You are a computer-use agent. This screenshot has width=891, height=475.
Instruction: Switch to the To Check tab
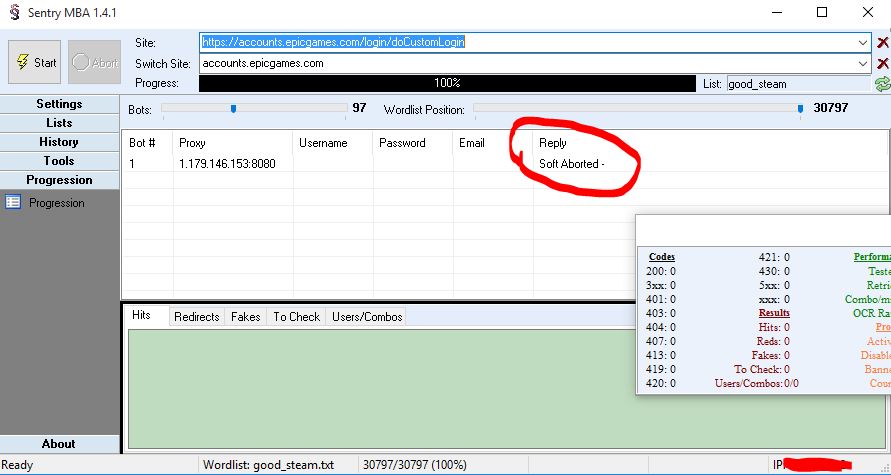coord(296,317)
